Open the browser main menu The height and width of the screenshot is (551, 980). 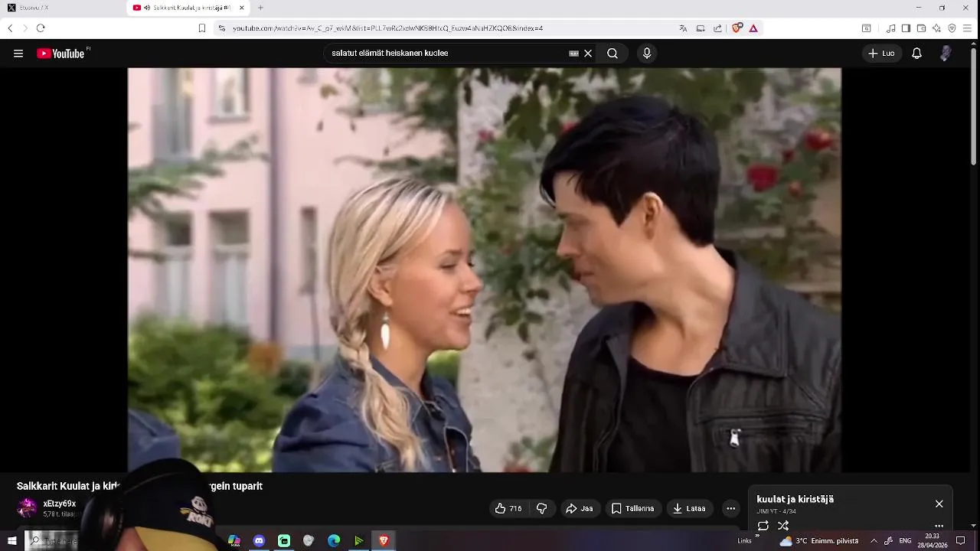click(x=968, y=28)
